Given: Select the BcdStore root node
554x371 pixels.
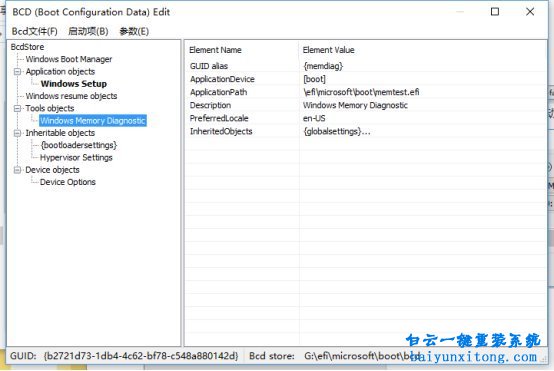Looking at the screenshot, I should click(x=27, y=47).
